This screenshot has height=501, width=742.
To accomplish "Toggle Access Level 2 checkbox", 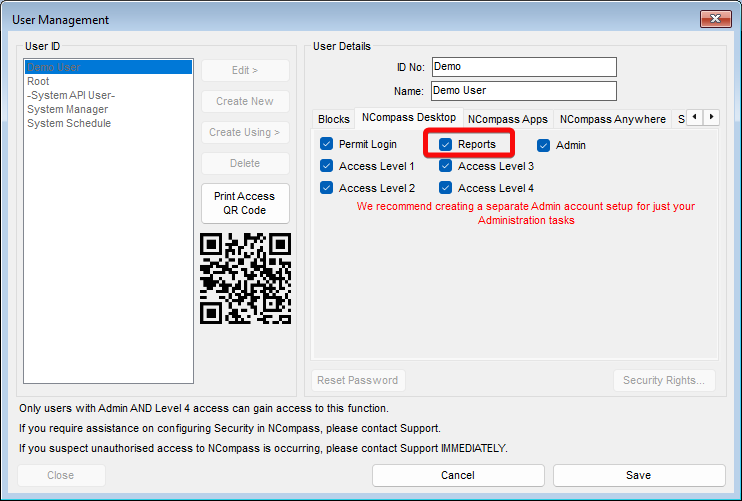I will click(x=327, y=188).
